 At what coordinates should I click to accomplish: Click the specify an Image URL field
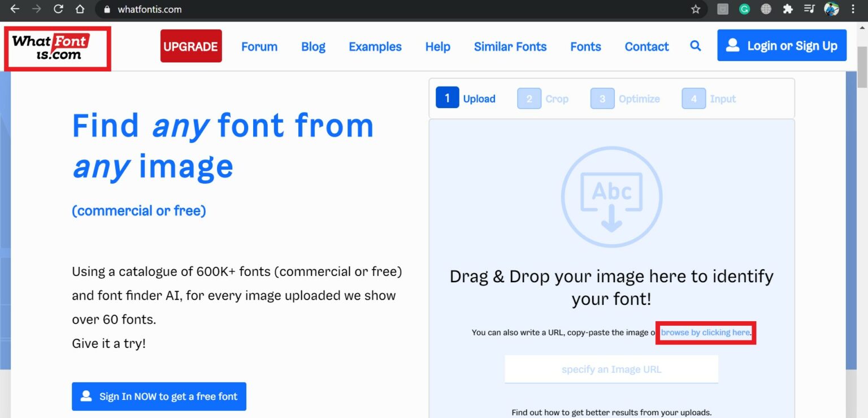pyautogui.click(x=611, y=369)
